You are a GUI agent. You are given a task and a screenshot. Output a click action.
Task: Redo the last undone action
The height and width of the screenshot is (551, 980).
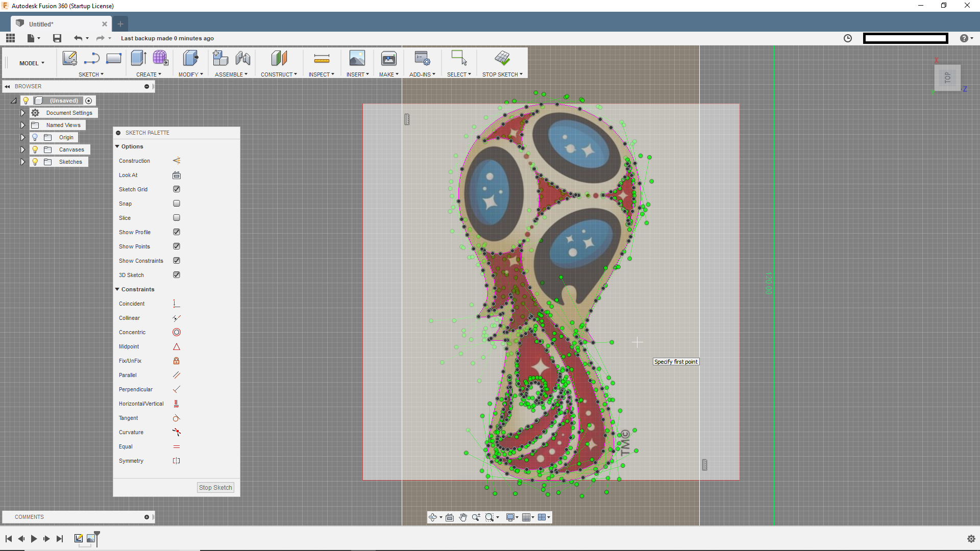click(x=100, y=38)
